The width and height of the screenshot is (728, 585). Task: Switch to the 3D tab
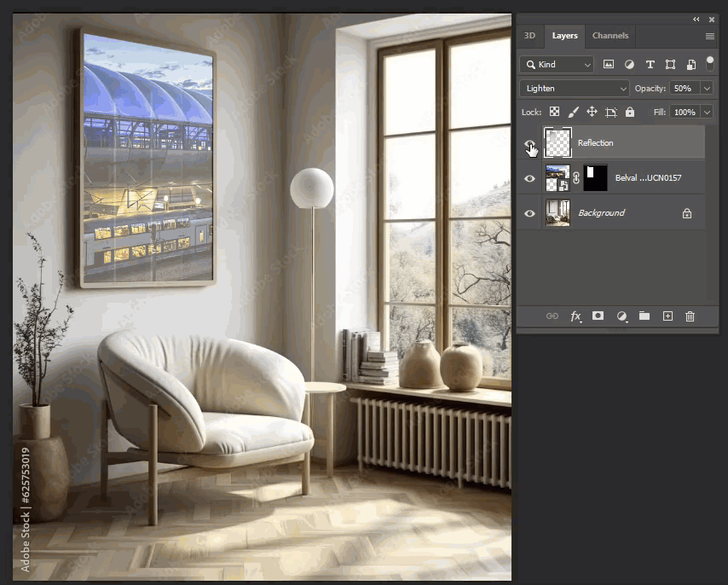coord(529,36)
